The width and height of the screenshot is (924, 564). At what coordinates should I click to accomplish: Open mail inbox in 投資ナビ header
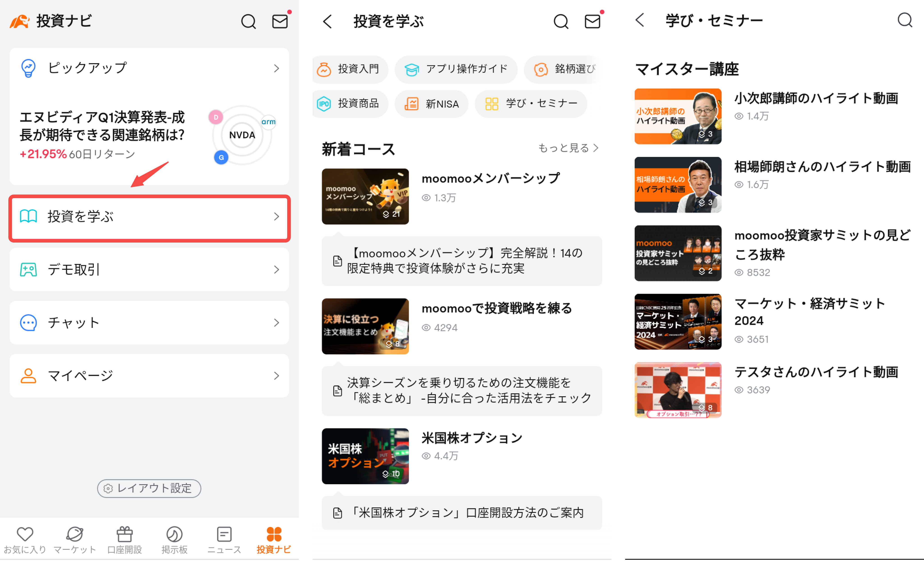pos(280,21)
